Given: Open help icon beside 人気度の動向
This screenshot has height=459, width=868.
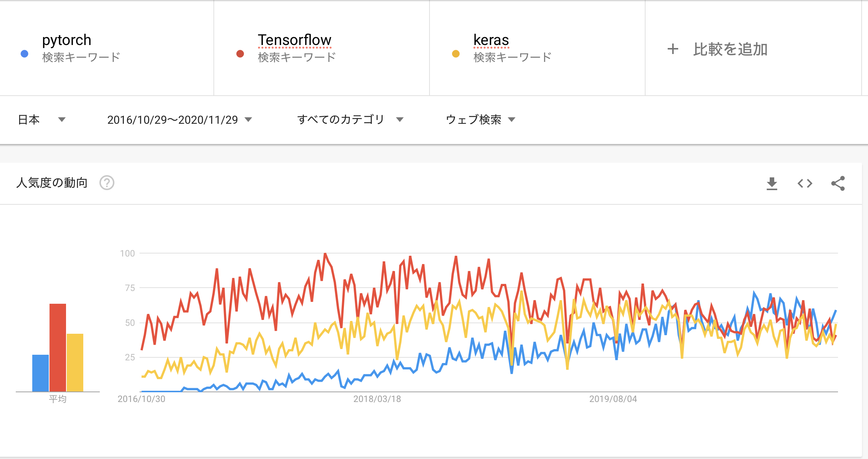Looking at the screenshot, I should [x=107, y=183].
